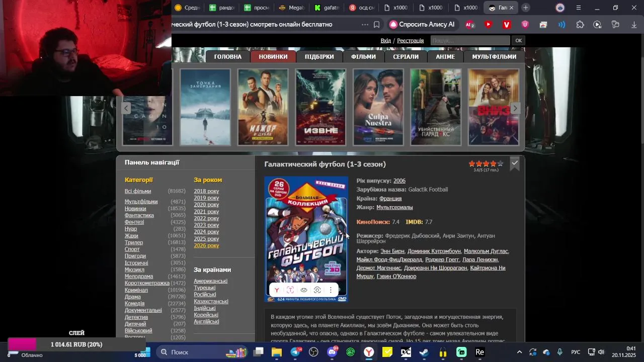
Task: Rate the title with the fifth star
Action: click(500, 163)
